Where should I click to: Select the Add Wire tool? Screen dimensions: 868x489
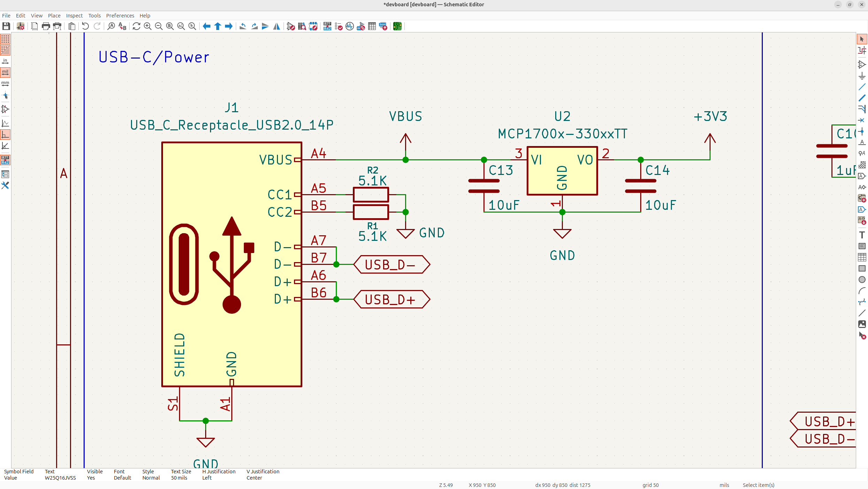click(x=862, y=87)
